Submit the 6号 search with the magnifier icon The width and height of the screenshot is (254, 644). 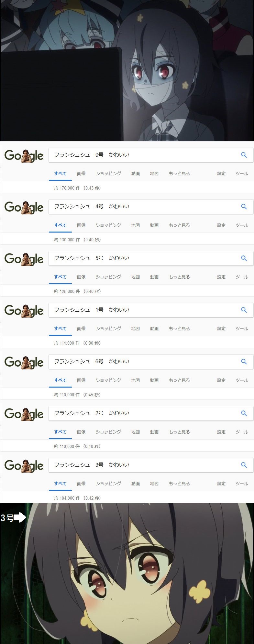244,362
